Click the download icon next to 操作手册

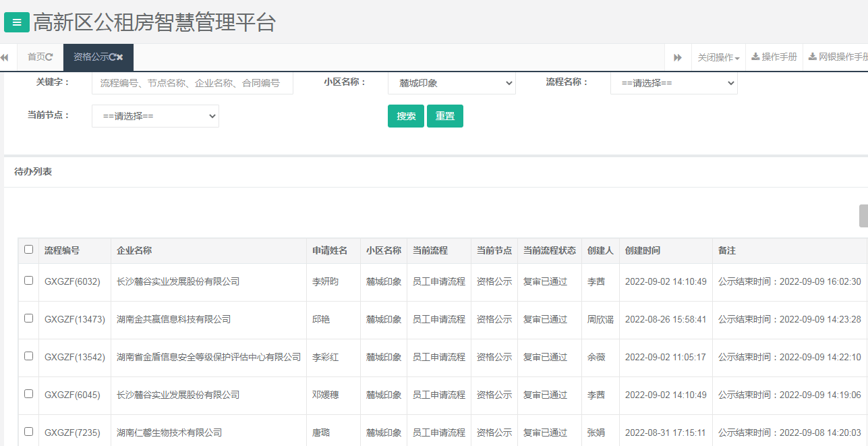point(755,57)
